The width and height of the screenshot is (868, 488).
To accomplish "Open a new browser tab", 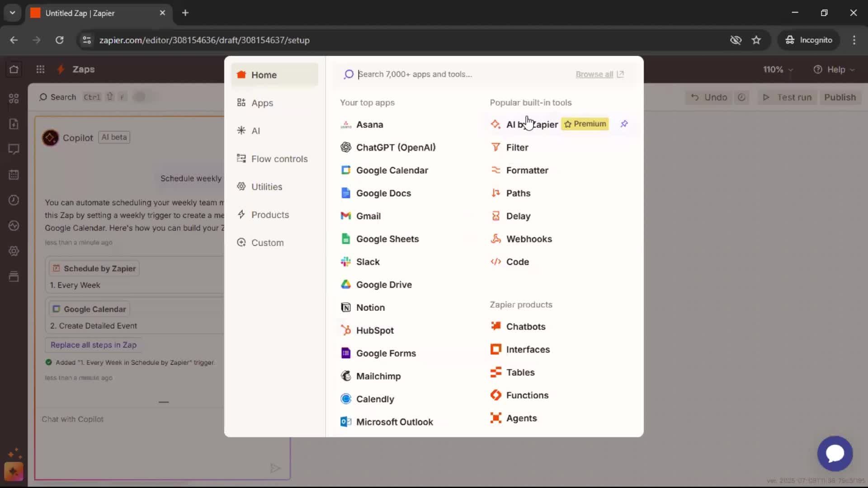I will click(x=185, y=13).
